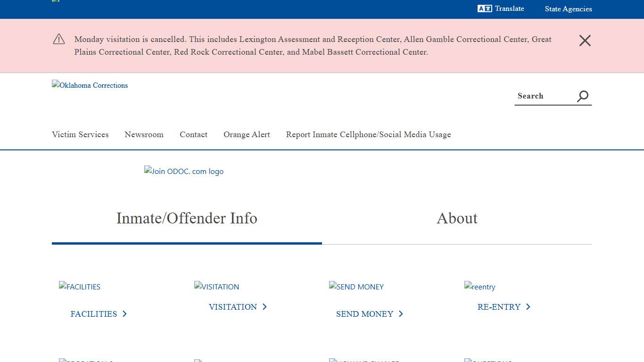Click the Join ODOC.com logo

click(184, 171)
